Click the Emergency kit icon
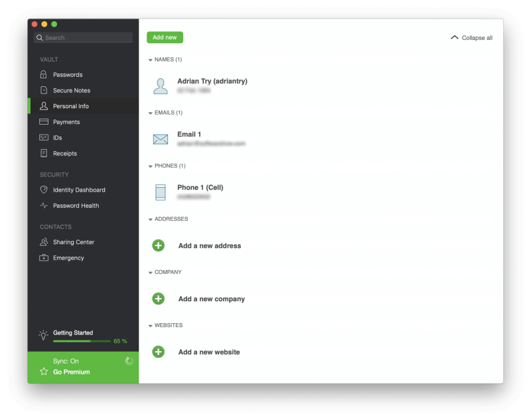Viewport: 531px width, 420px height. [43, 257]
